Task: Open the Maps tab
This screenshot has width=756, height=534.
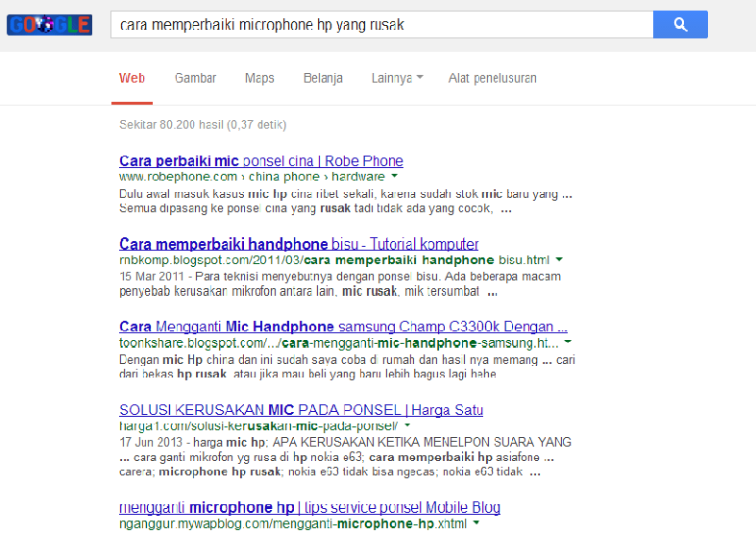Action: (x=259, y=78)
